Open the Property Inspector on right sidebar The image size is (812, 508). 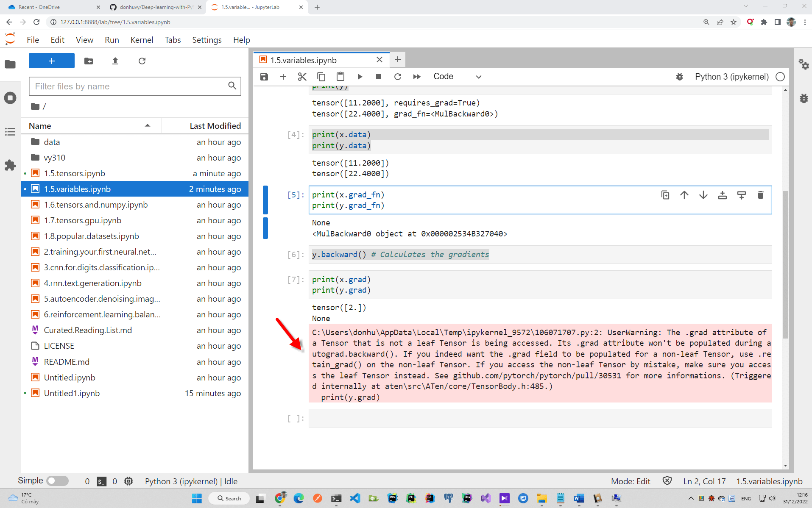[x=804, y=64]
